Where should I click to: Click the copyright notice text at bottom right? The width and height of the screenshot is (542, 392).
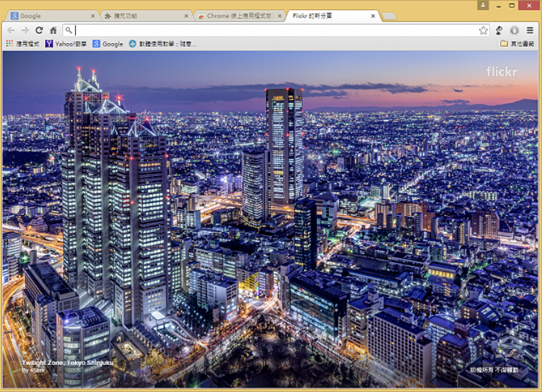[x=495, y=370]
